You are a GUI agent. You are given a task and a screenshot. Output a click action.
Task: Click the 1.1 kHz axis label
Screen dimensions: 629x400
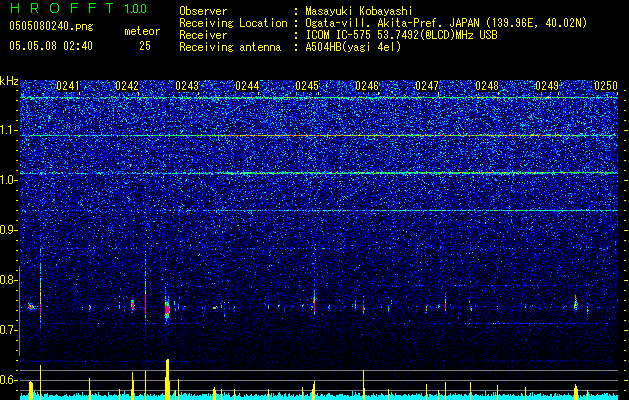point(8,130)
